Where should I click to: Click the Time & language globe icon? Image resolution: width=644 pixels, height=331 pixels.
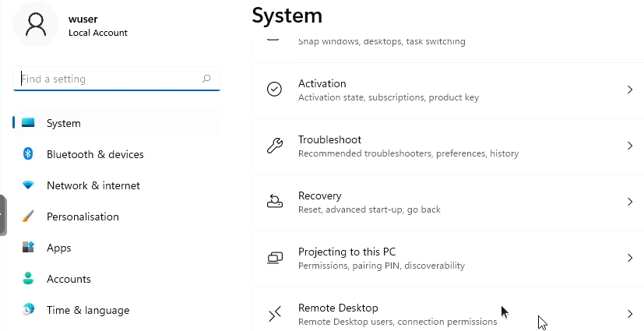tap(28, 310)
